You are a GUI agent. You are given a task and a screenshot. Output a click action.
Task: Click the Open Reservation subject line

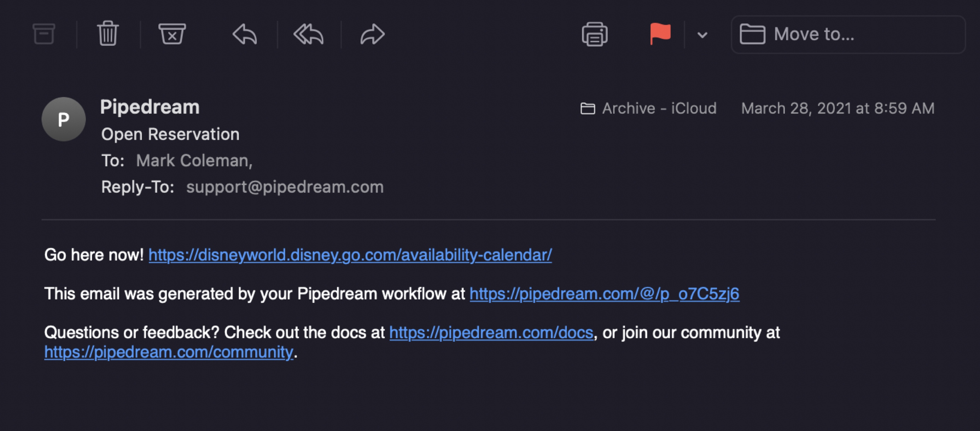[x=170, y=134]
